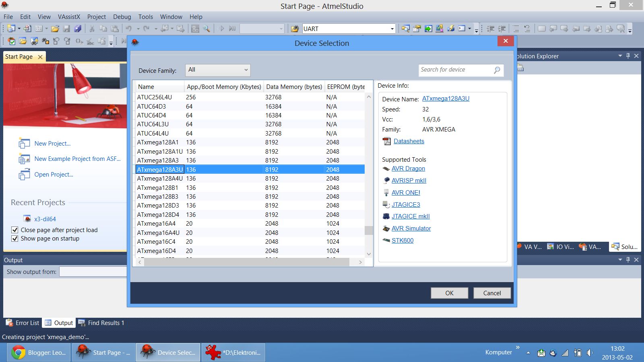The width and height of the screenshot is (644, 362).
Task: Click New Example Project from ASF link
Action: coord(77,159)
